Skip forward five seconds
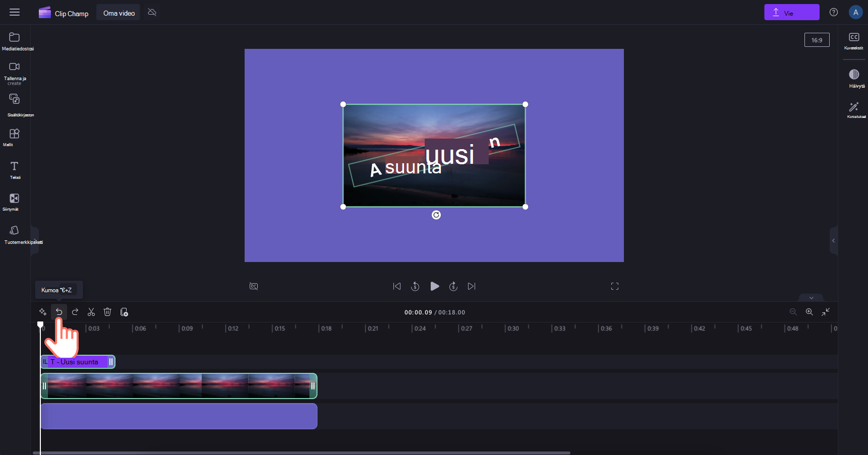The width and height of the screenshot is (868, 455). (453, 286)
